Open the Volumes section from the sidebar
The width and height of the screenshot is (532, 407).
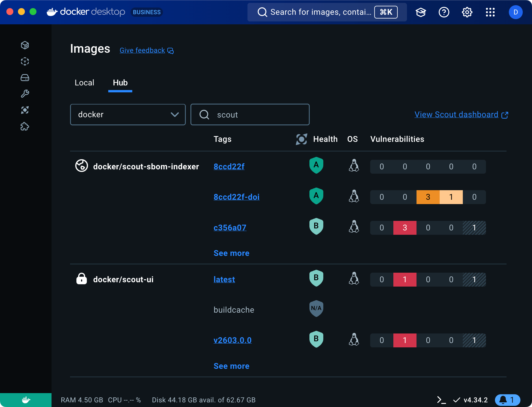click(25, 78)
